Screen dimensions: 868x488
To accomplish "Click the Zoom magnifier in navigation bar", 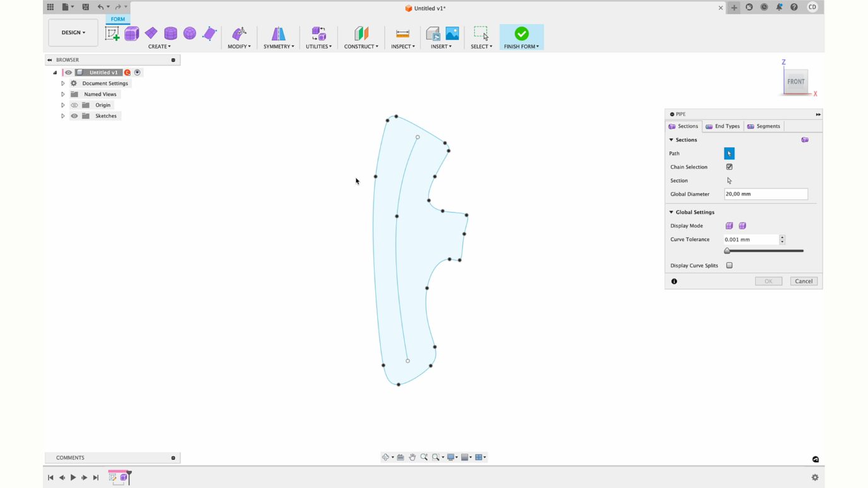I will pyautogui.click(x=424, y=457).
